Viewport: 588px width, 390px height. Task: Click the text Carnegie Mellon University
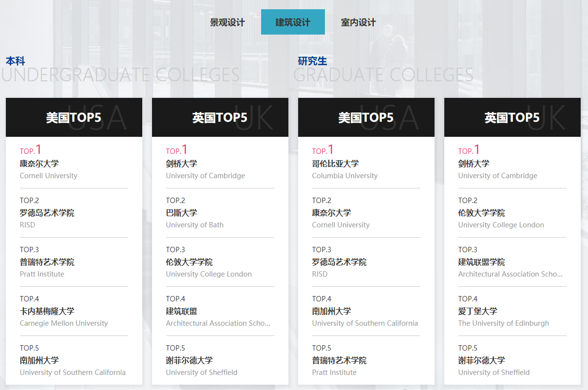click(64, 323)
